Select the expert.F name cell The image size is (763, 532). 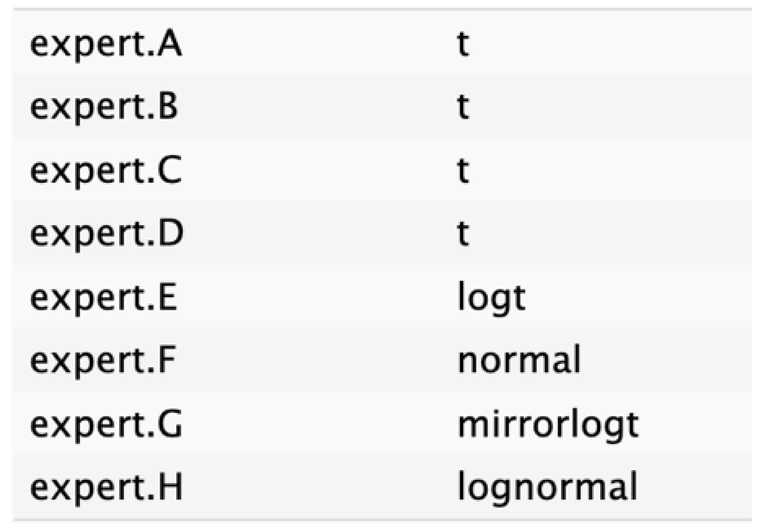[102, 361]
